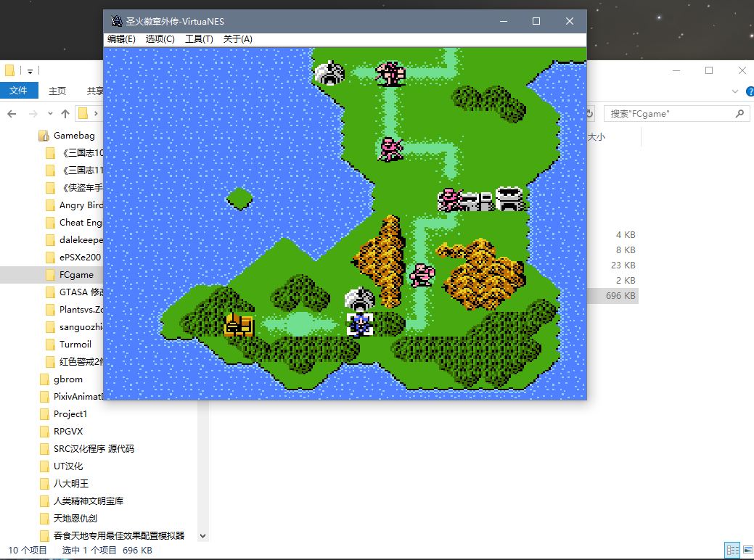Open the 关于(A) menu in VirtuaNES

pyautogui.click(x=237, y=39)
